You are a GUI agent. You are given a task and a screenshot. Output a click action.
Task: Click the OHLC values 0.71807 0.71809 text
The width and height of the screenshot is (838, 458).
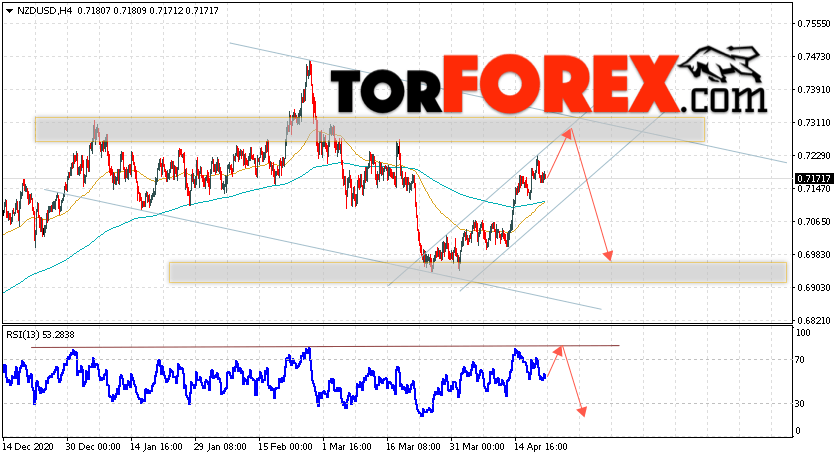coord(112,11)
